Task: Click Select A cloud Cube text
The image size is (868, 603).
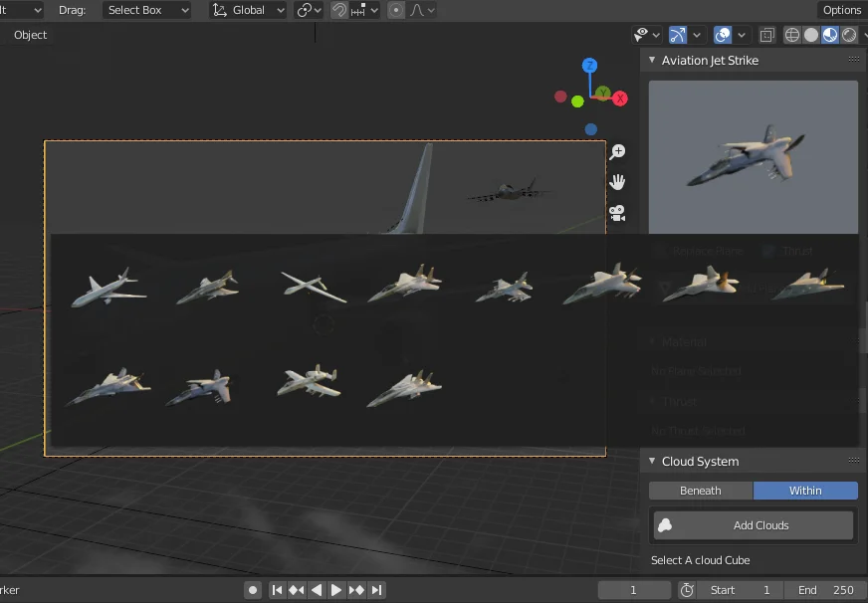Action: [x=701, y=560]
